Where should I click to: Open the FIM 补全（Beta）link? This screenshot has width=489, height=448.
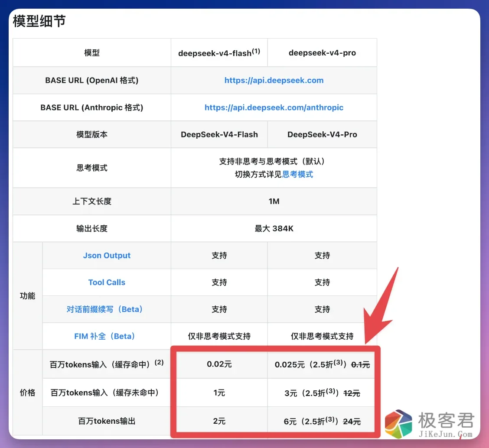coord(104,336)
